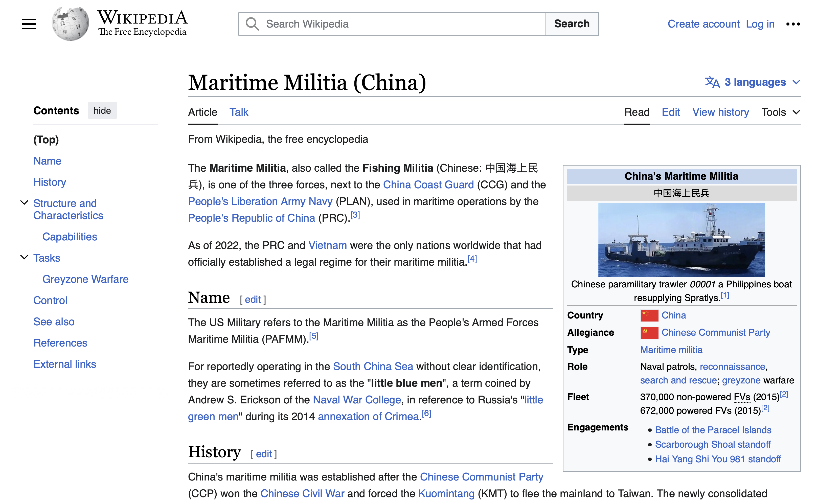Click the Log in link
Screen dimensions: 818x504
[760, 24]
